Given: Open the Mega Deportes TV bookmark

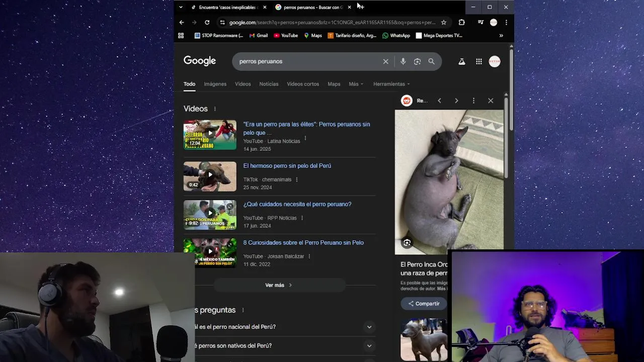Looking at the screenshot, I should coord(439,36).
